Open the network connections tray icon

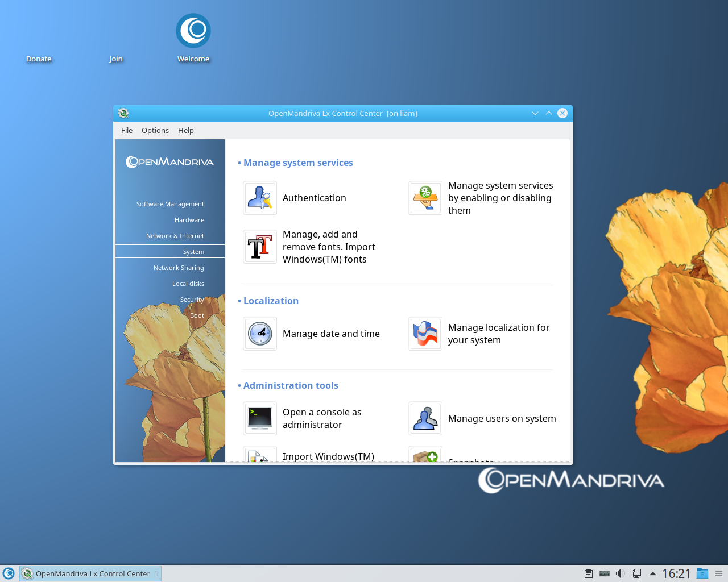click(636, 573)
